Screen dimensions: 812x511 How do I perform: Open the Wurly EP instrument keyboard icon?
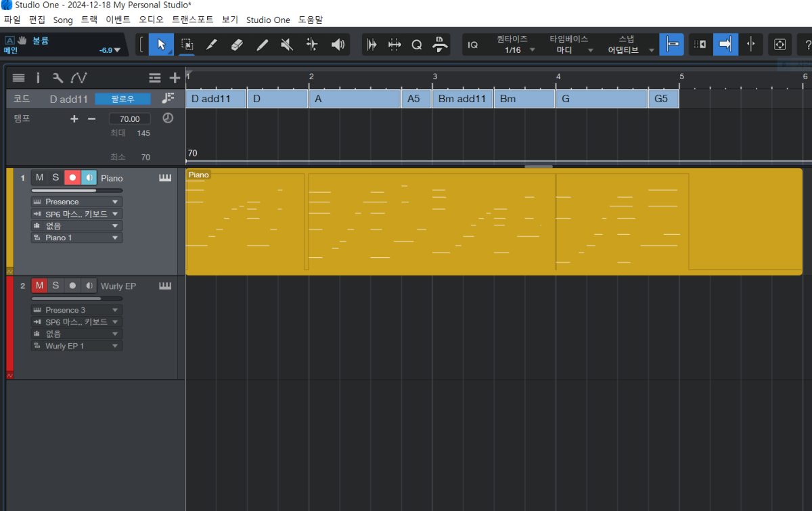[165, 286]
